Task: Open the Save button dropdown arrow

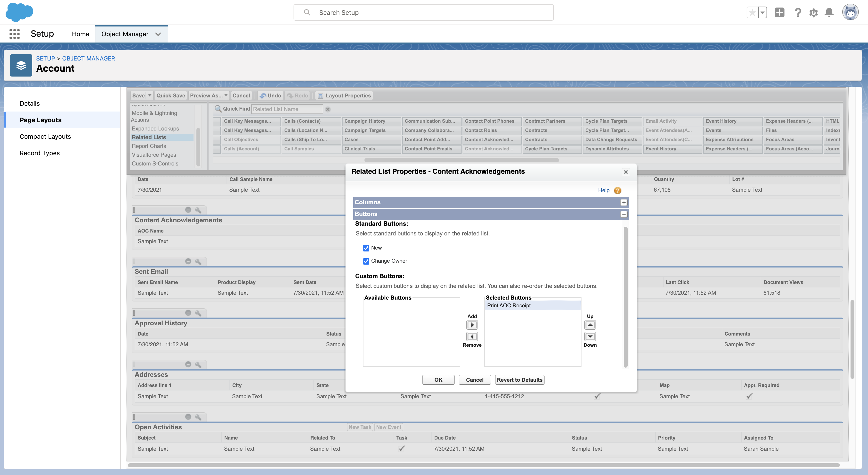Action: click(150, 95)
